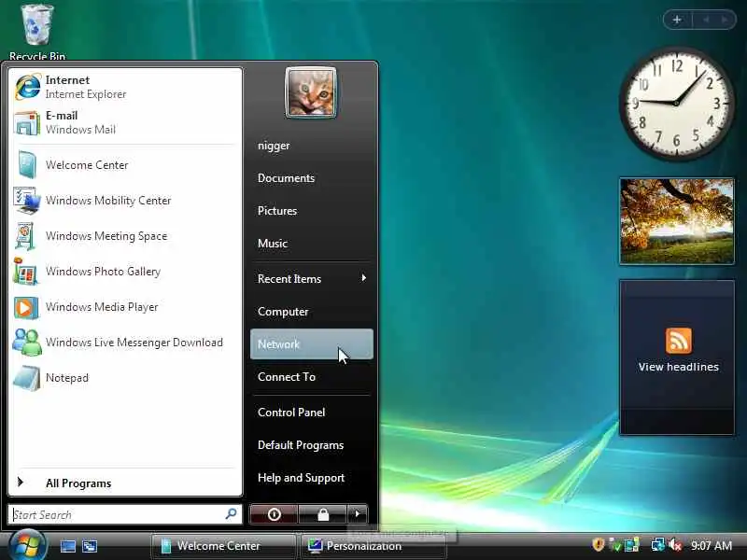Switch to Personalization taskbar button
Image resolution: width=747 pixels, height=560 pixels.
click(x=374, y=546)
